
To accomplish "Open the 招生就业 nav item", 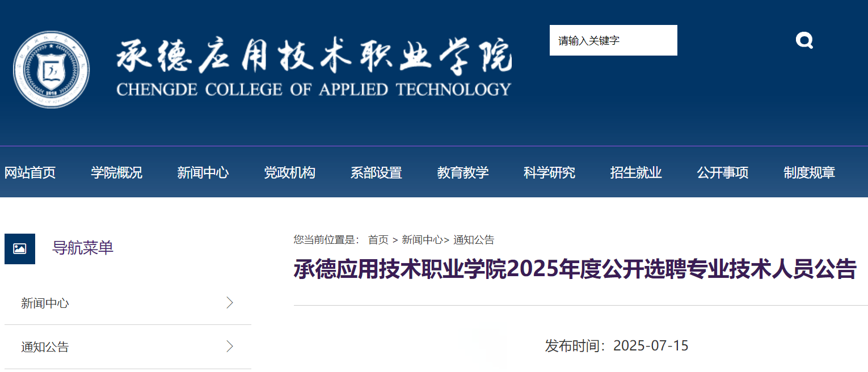I will [636, 172].
